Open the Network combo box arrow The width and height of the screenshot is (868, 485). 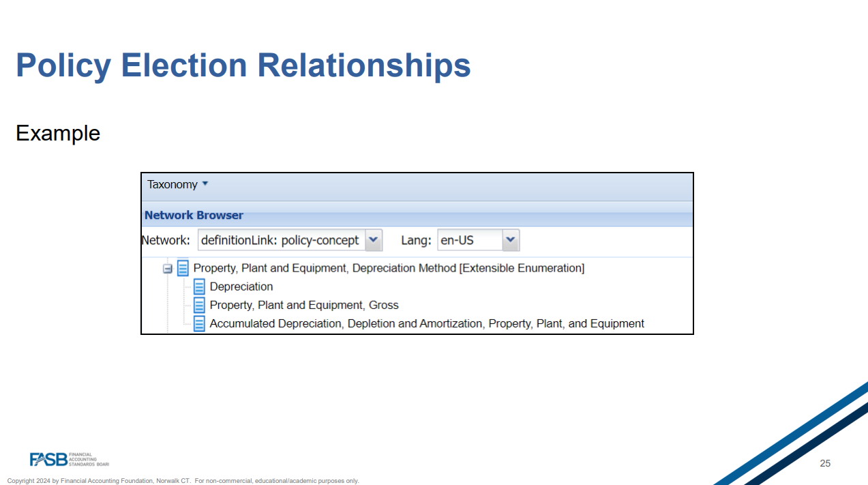pos(373,240)
